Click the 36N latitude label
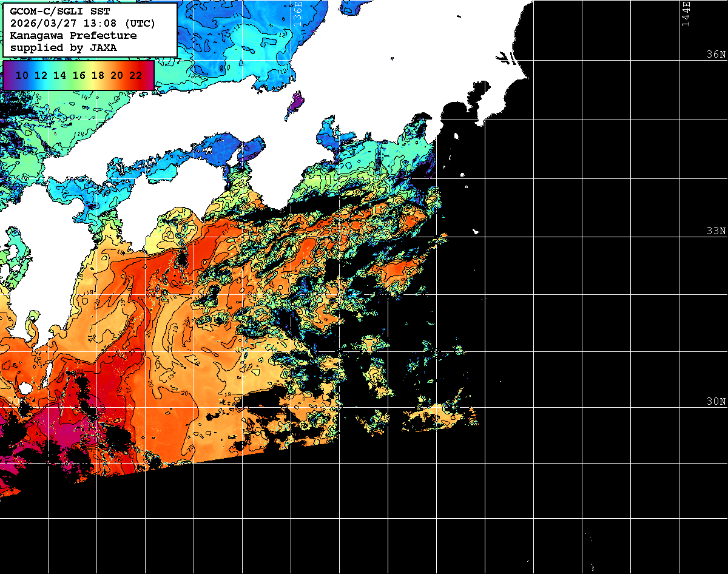This screenshot has width=728, height=574. pyautogui.click(x=716, y=55)
